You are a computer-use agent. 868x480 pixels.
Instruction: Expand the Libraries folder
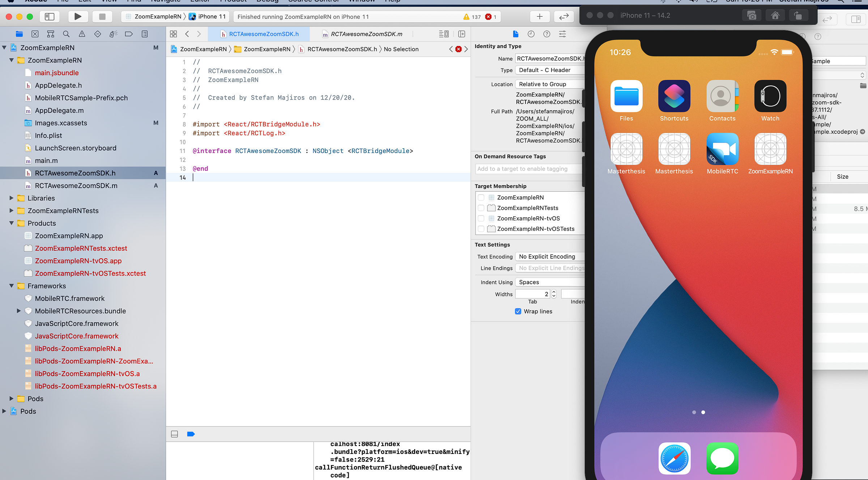click(12, 198)
